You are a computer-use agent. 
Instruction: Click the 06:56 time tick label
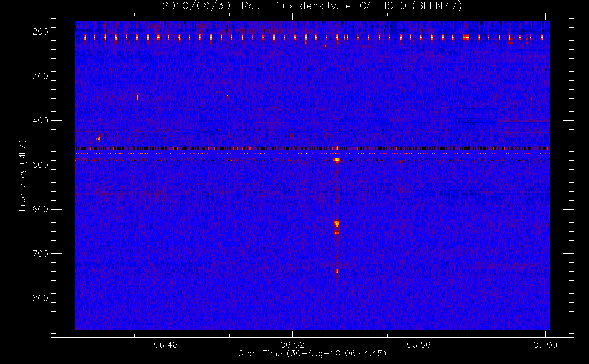tap(419, 345)
